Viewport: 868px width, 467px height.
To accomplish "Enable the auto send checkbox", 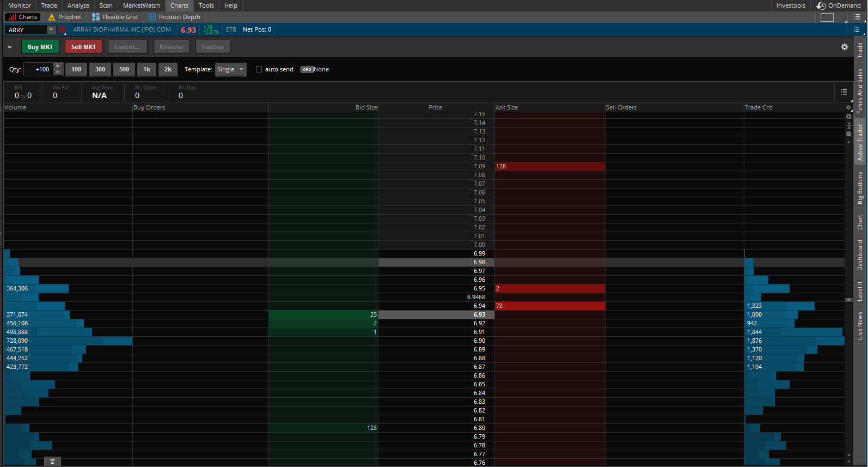I will tap(259, 69).
